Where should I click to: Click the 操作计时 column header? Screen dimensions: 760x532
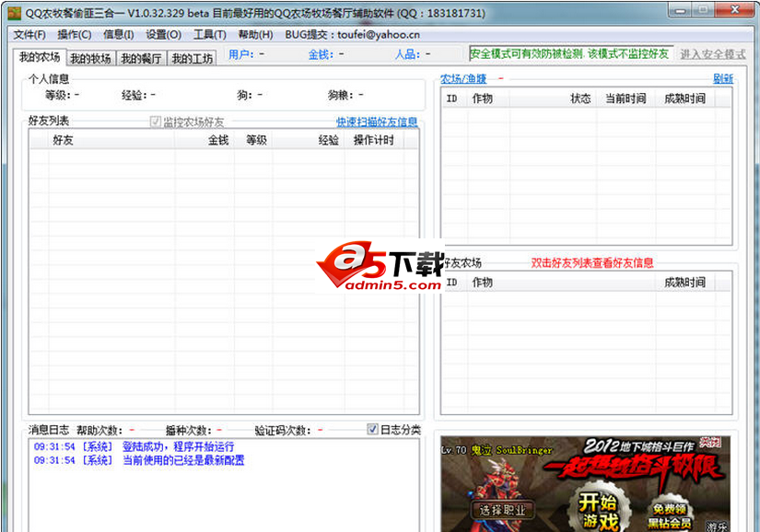point(374,140)
